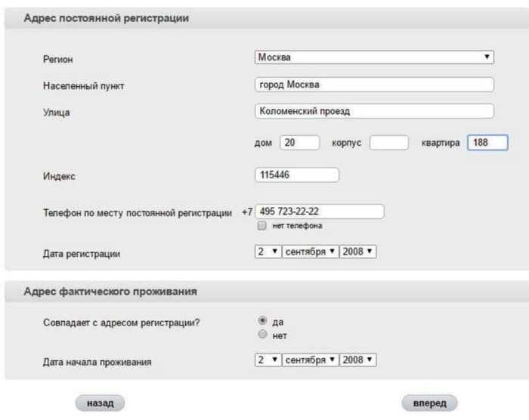Open the day dropdown for Дата регистрации
Screen dimensions: 529x420
pyautogui.click(x=268, y=252)
